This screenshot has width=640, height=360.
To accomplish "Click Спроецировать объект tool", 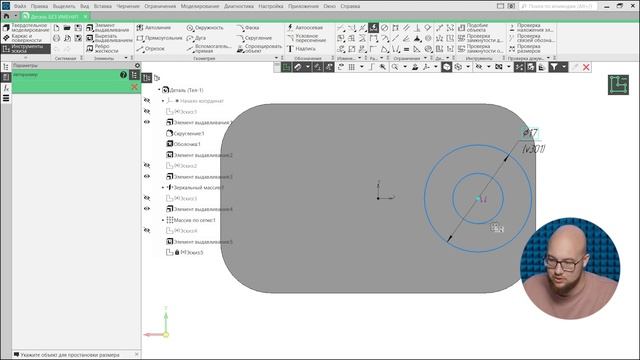I will (259, 49).
